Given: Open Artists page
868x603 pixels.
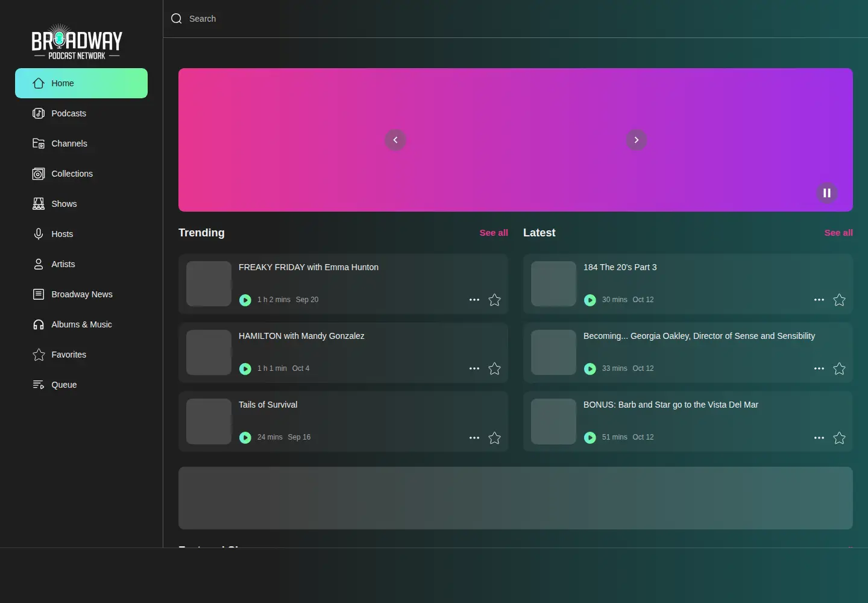Looking at the screenshot, I should pos(81,264).
